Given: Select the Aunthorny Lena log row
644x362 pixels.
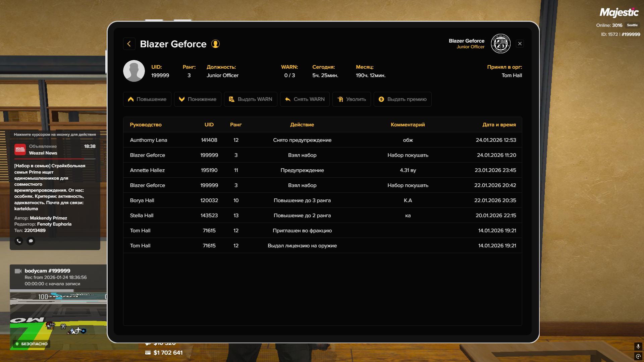Looking at the screenshot, I should [x=322, y=140].
